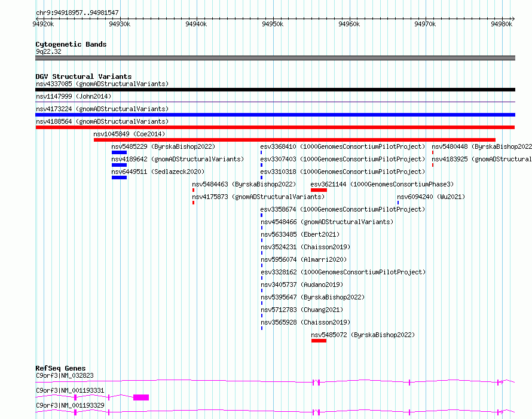Open nsv5485072 (ByrskaBishop2022) label
The height and width of the screenshot is (419, 532).
click(363, 335)
